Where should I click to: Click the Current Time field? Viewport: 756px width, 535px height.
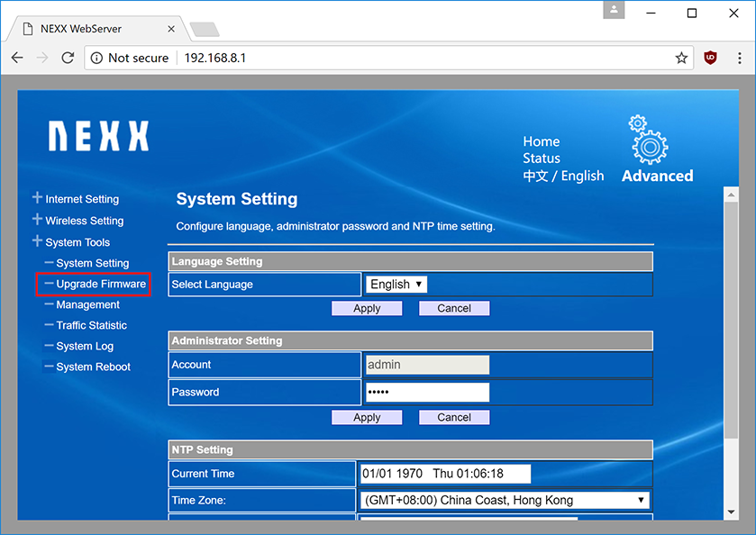click(445, 474)
